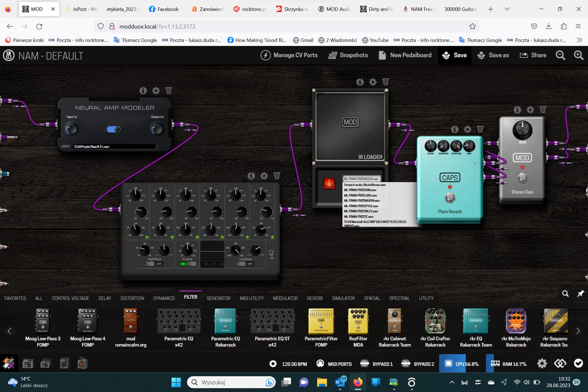Switch to the REVERB category tab
Screen dimensions: 588x392
click(x=315, y=298)
